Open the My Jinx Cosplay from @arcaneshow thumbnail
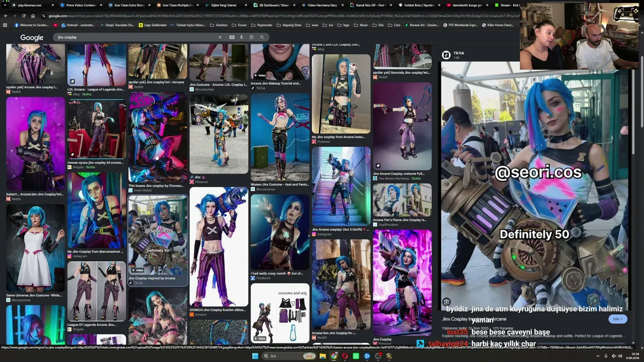The height and width of the screenshot is (362, 644). pyautogui.click(x=97, y=210)
